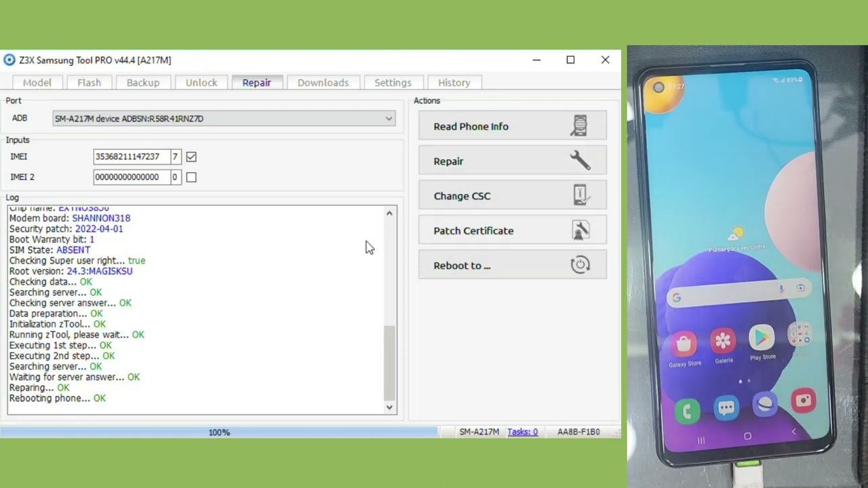Image resolution: width=868 pixels, height=488 pixels.
Task: Click the Read Phone Info button
Action: (x=513, y=126)
